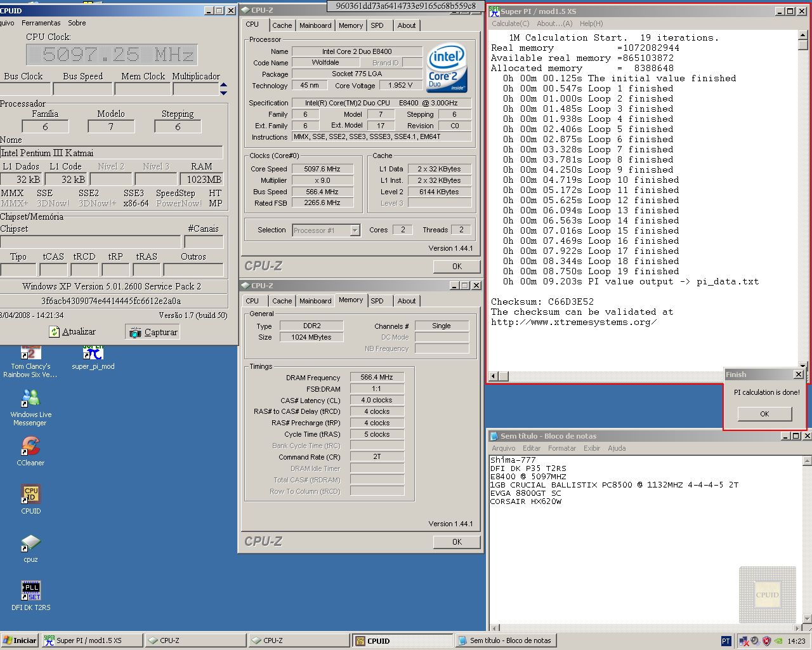Click OK in the Finish dialog
Viewport: 812px width, 650px height.
point(764,414)
